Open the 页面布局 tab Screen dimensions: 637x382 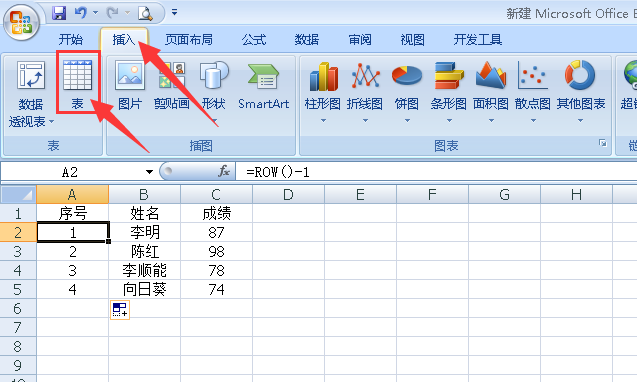pos(189,39)
